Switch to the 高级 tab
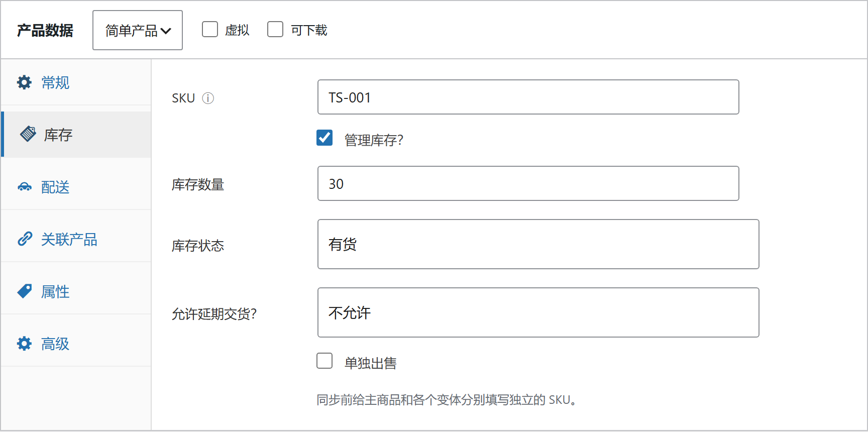Image resolution: width=868 pixels, height=432 pixels. point(76,344)
